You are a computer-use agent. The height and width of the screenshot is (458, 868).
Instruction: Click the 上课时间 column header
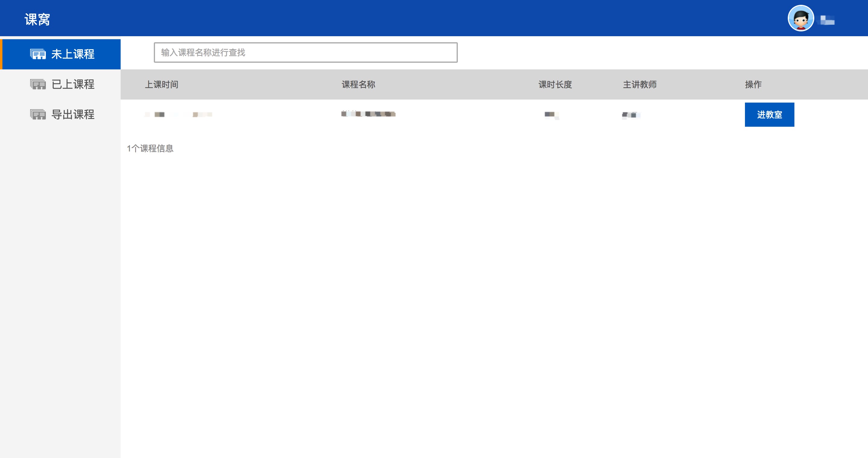tap(161, 84)
